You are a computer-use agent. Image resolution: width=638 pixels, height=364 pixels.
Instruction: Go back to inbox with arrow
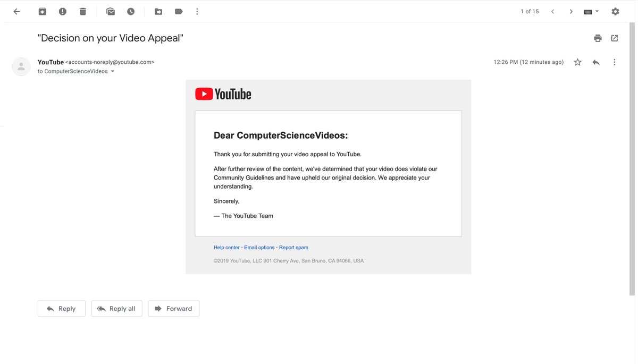click(x=16, y=12)
